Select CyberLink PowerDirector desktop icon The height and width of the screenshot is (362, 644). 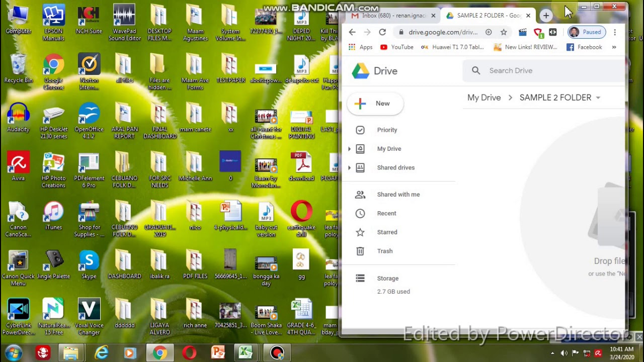point(18,317)
